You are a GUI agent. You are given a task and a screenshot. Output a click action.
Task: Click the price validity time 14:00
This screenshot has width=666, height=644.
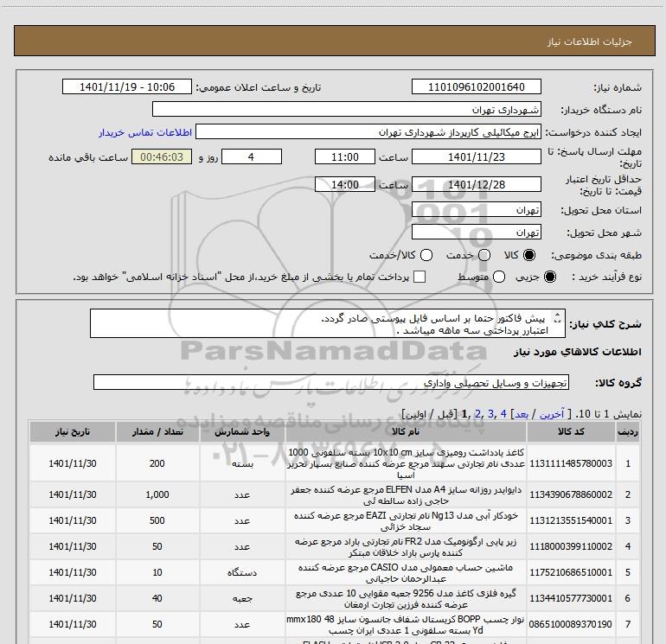click(x=345, y=184)
